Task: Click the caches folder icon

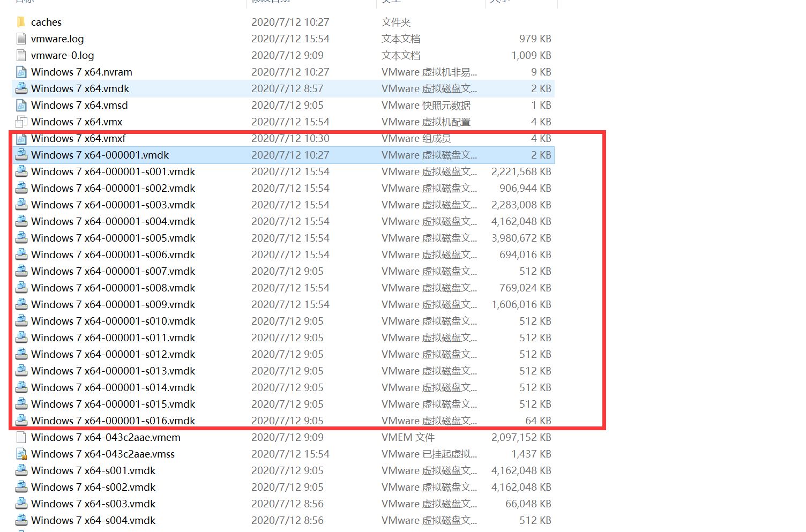Action: click(x=21, y=22)
